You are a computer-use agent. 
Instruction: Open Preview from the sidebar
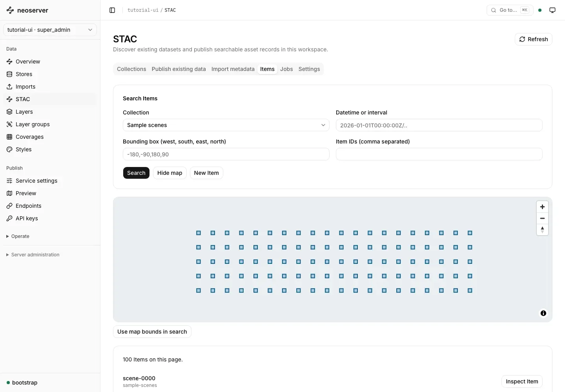tap(50, 193)
